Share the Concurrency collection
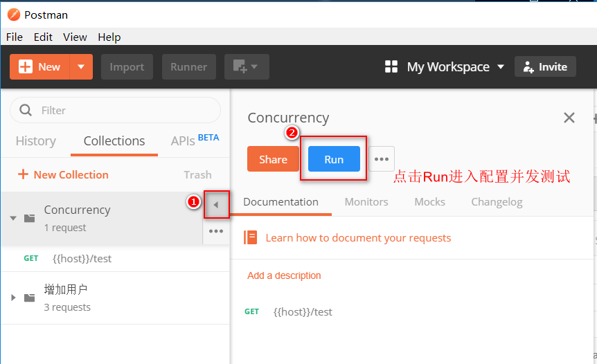This screenshot has width=597, height=364. click(273, 159)
